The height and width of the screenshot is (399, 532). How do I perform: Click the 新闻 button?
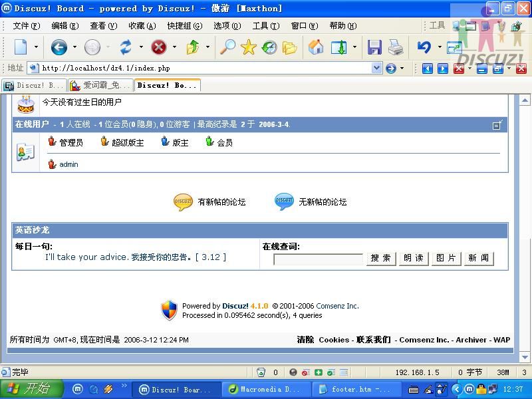[479, 258]
